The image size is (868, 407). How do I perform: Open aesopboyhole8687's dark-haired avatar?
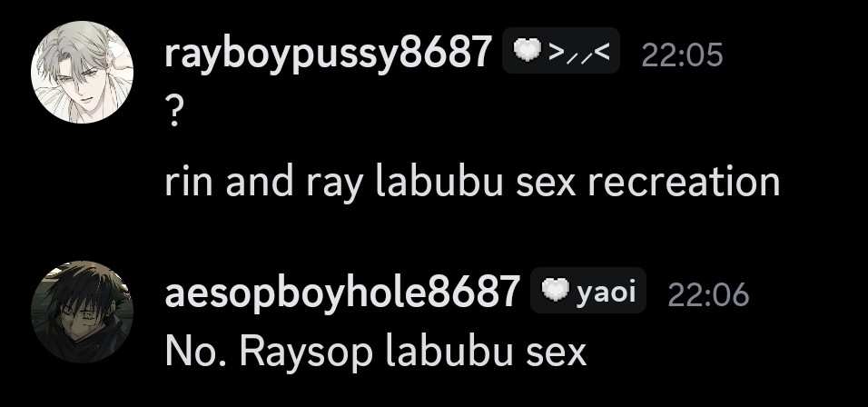tap(82, 312)
